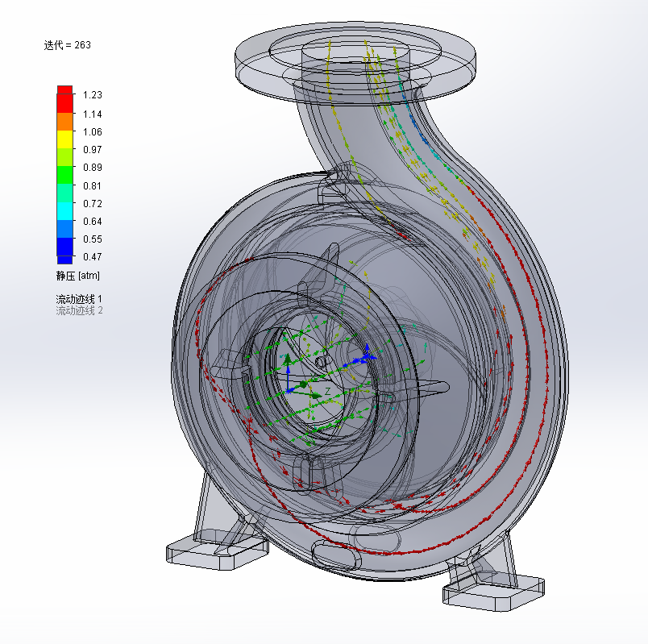Select the legend value 1.14
The image size is (648, 644).
[x=92, y=114]
